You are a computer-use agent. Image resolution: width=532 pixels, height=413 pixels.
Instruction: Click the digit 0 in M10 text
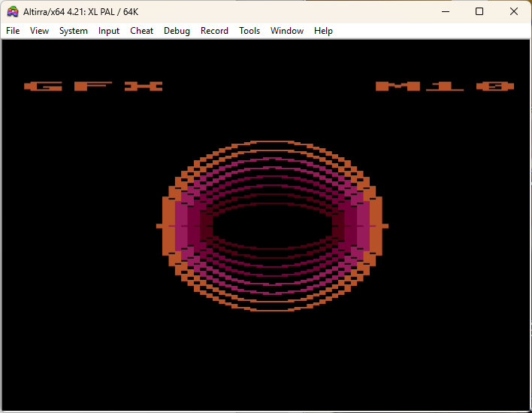click(495, 87)
